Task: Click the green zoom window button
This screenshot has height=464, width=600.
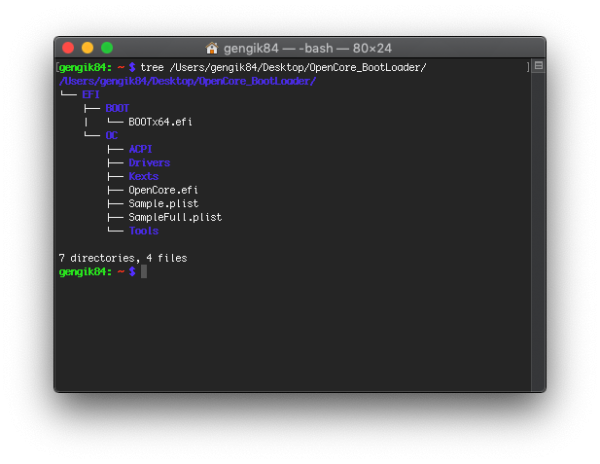Action: tap(107, 48)
